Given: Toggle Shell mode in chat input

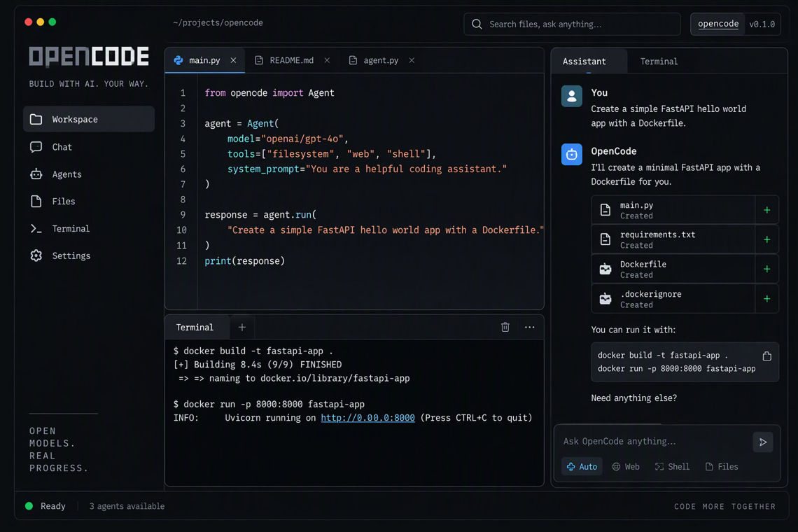Looking at the screenshot, I should (672, 466).
